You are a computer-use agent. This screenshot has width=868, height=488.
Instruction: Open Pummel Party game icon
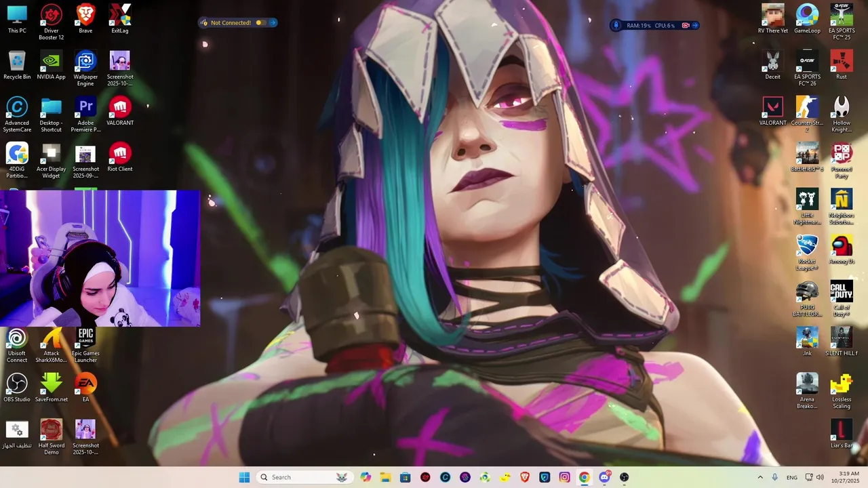click(842, 161)
